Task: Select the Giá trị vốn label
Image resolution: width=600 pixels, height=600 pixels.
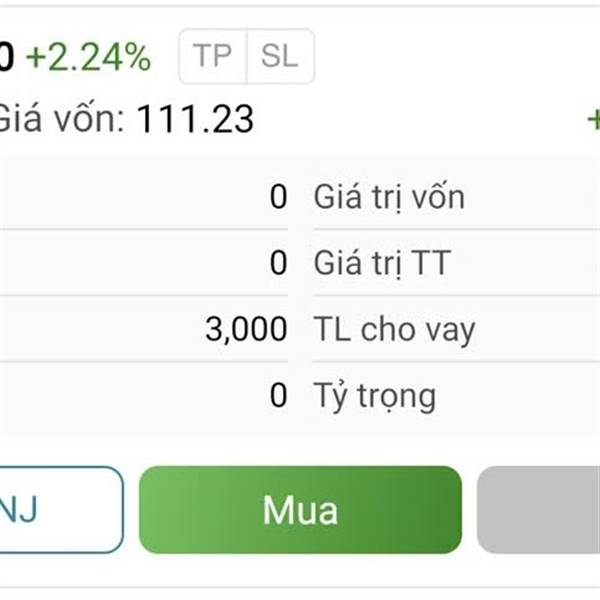Action: [x=389, y=197]
